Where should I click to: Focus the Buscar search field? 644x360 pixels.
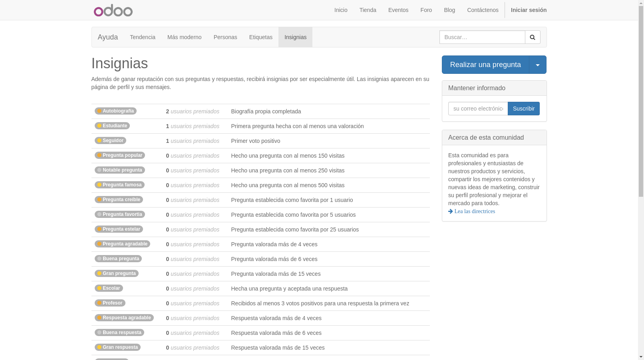(x=482, y=37)
